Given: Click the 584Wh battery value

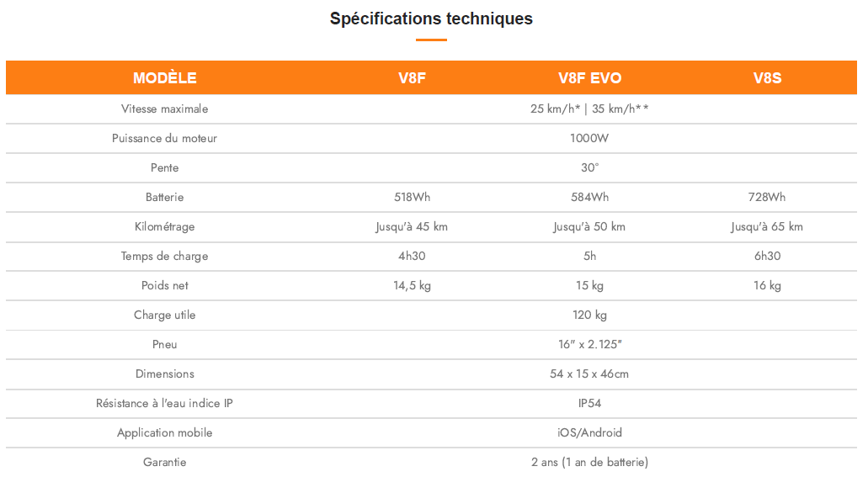Looking at the screenshot, I should (589, 197).
